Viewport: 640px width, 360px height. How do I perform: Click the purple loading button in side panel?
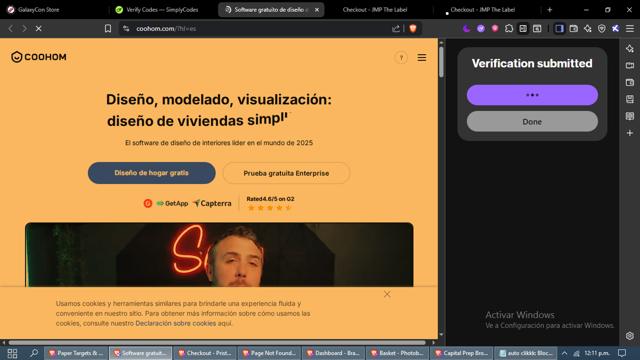pos(532,95)
